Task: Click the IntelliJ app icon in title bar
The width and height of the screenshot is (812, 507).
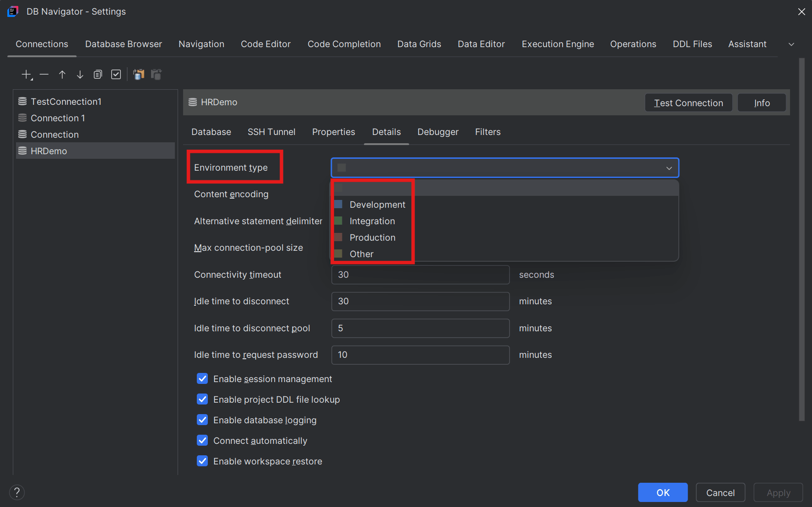Action: tap(13, 11)
